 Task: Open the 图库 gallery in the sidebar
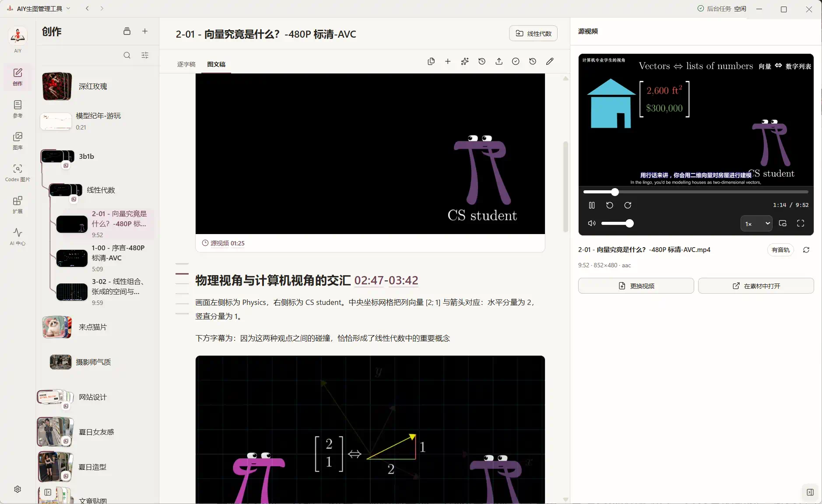tap(18, 141)
